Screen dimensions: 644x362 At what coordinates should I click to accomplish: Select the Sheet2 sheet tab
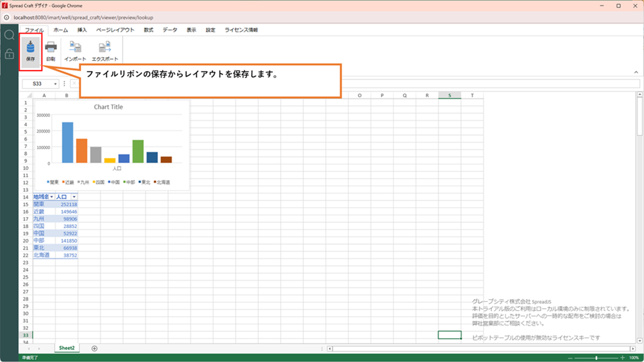point(66,348)
